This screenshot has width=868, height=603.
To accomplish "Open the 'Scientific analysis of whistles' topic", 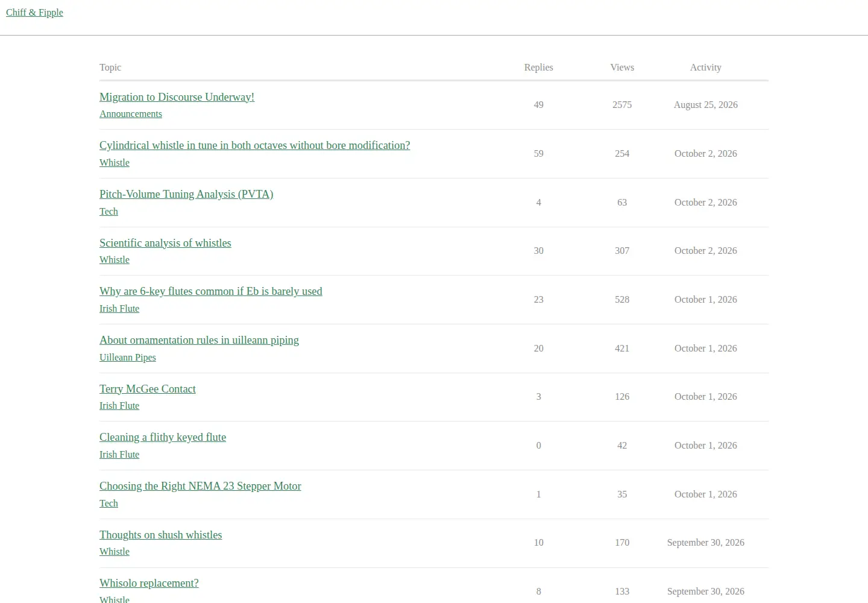I will point(165,243).
